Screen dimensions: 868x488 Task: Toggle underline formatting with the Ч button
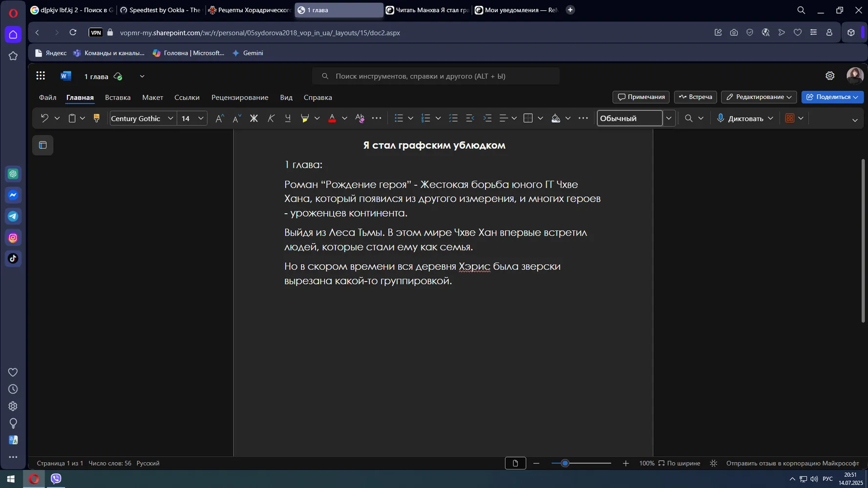click(288, 118)
